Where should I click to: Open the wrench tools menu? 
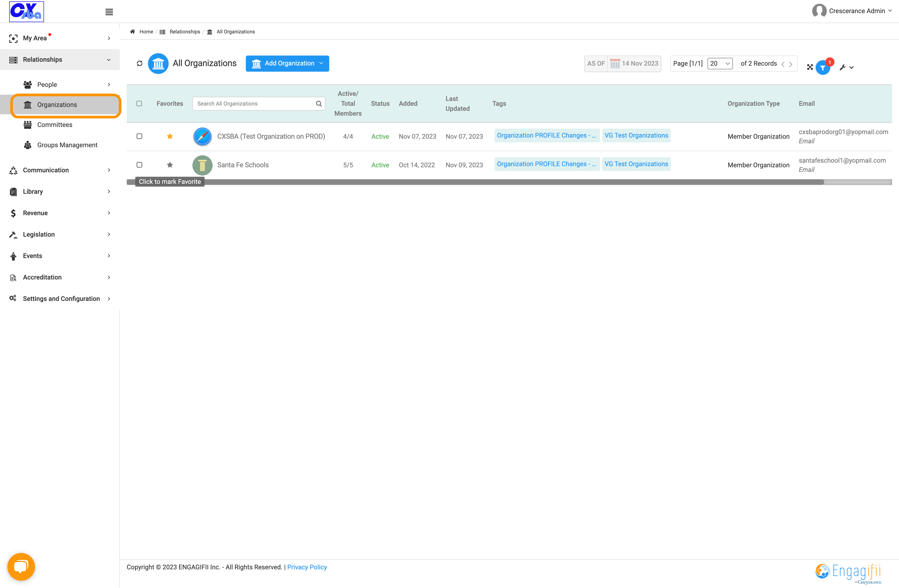coord(846,68)
